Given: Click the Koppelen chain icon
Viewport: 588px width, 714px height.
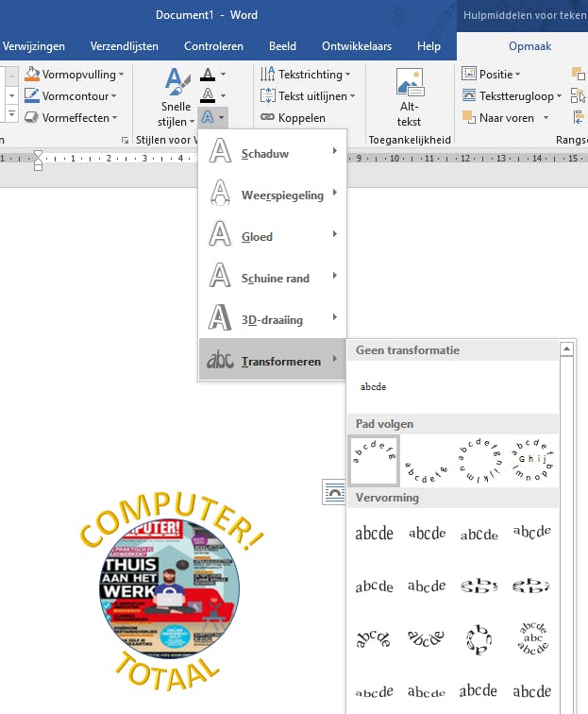Looking at the screenshot, I should [x=268, y=117].
